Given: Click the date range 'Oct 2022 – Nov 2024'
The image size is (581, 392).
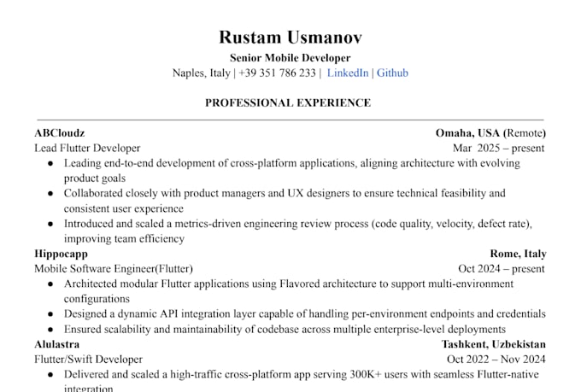Looking at the screenshot, I should pyautogui.click(x=496, y=360).
